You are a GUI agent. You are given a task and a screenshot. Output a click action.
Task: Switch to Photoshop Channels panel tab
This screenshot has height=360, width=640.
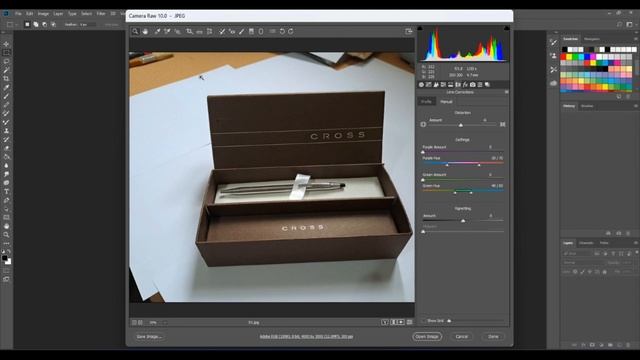coord(586,243)
